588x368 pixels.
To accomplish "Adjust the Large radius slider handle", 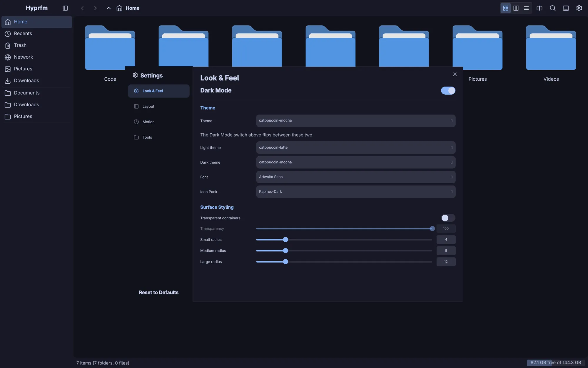I will [285, 262].
